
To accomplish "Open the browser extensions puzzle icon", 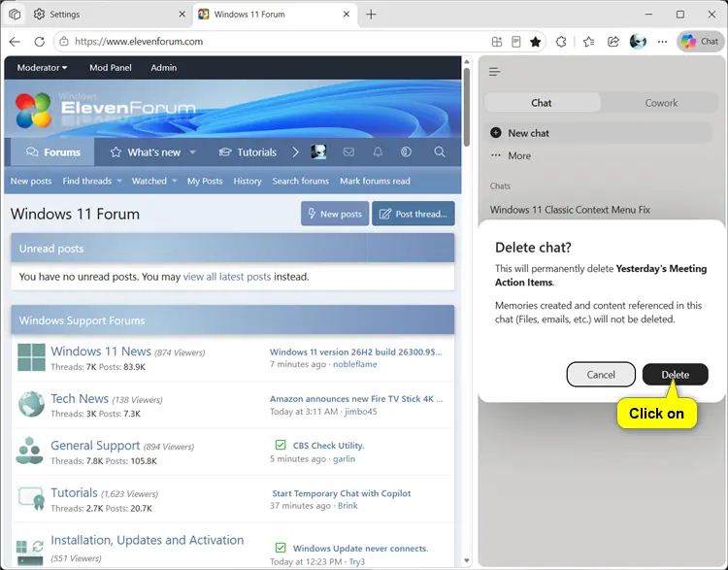I will pyautogui.click(x=561, y=42).
